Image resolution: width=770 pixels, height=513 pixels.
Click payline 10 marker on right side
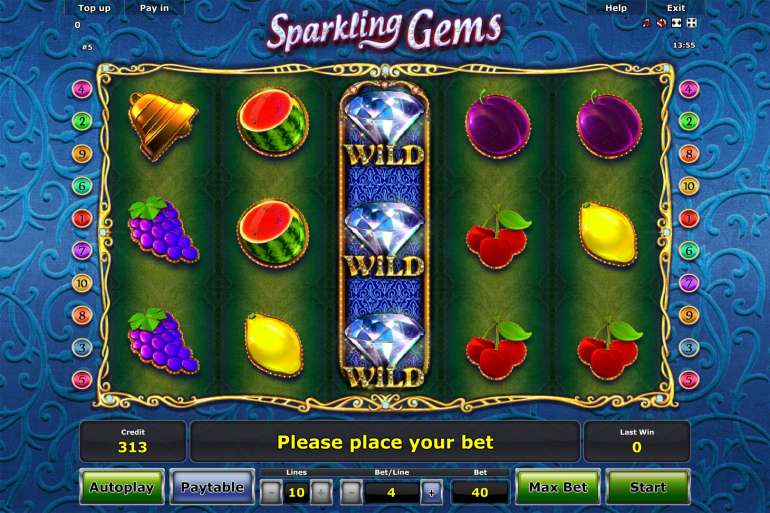point(688,186)
